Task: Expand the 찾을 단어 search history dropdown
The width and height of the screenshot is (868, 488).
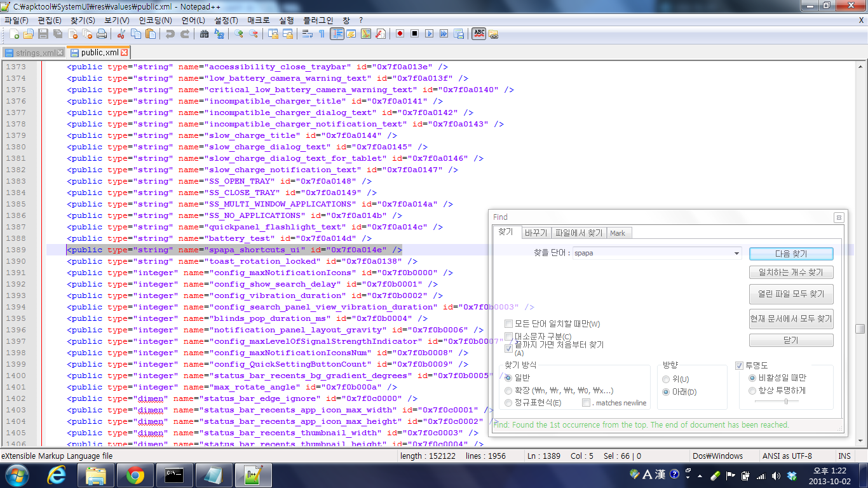Action: [736, 253]
